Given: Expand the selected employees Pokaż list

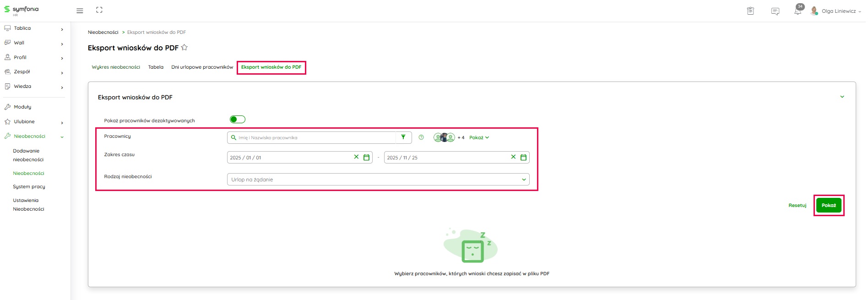Looking at the screenshot, I should tap(479, 137).
